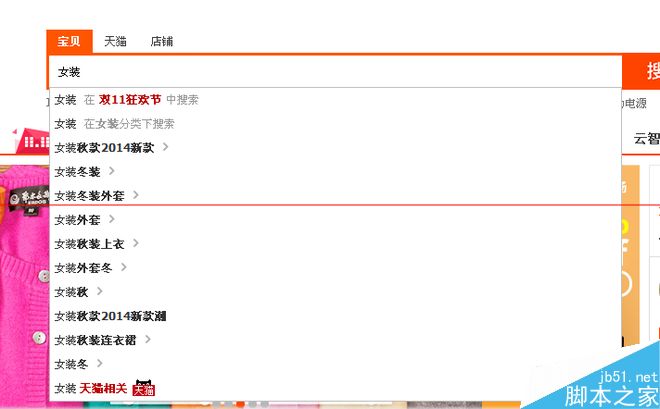Expand chevron next to 女装秋装连衣裙
Image resolution: width=660 pixels, height=409 pixels.
[x=147, y=339]
